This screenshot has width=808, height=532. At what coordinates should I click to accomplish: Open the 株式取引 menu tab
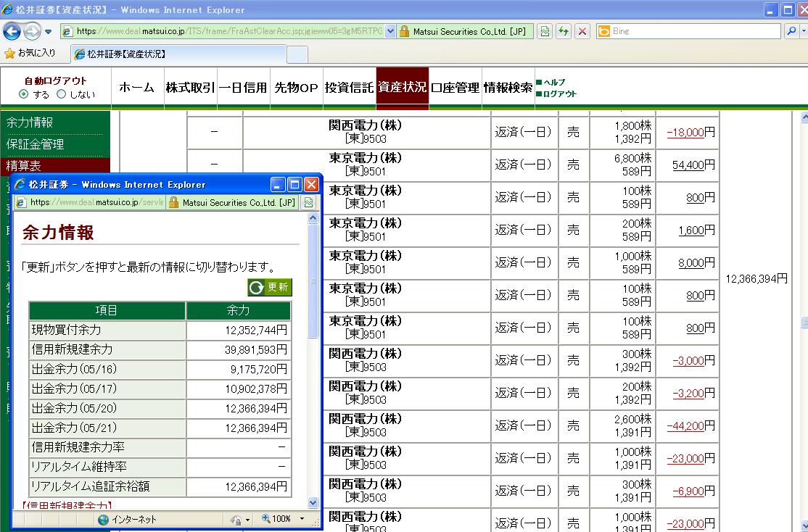tap(190, 88)
